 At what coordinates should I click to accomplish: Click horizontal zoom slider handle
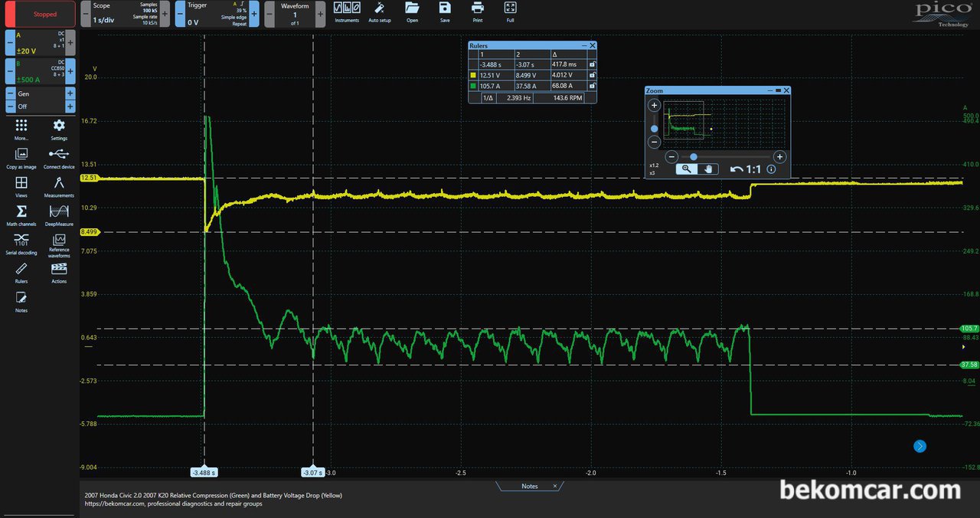tap(693, 156)
